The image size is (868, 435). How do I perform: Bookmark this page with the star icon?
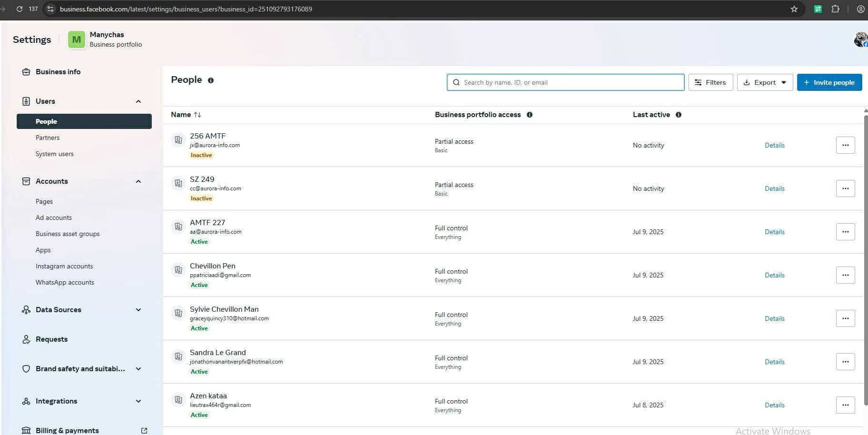(x=794, y=9)
